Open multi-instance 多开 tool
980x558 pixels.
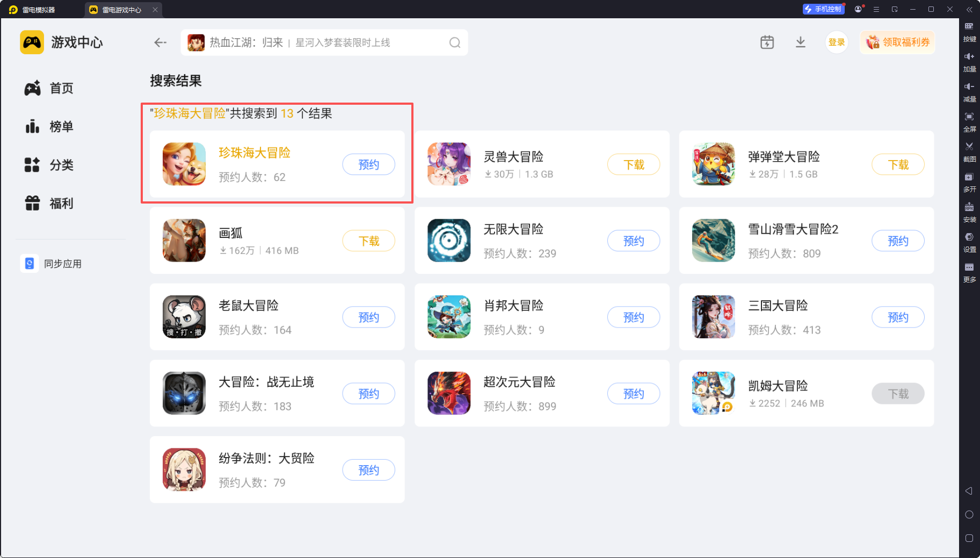coord(969,183)
